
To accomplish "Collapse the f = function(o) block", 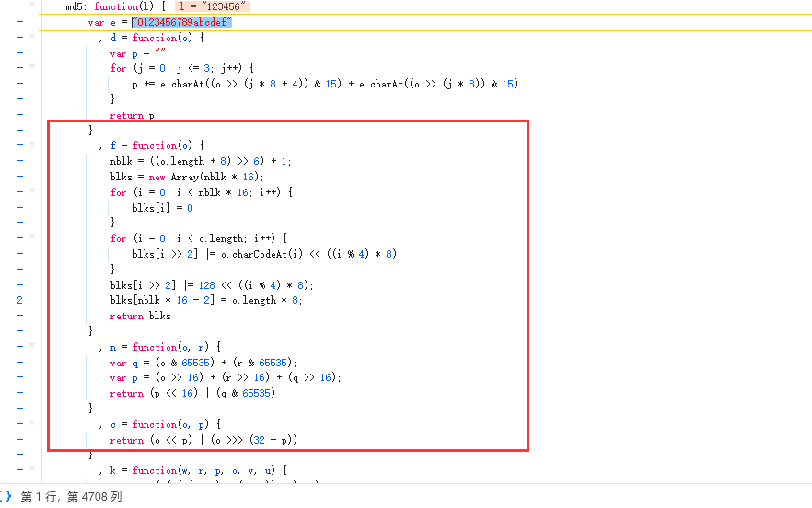I will coord(33,145).
